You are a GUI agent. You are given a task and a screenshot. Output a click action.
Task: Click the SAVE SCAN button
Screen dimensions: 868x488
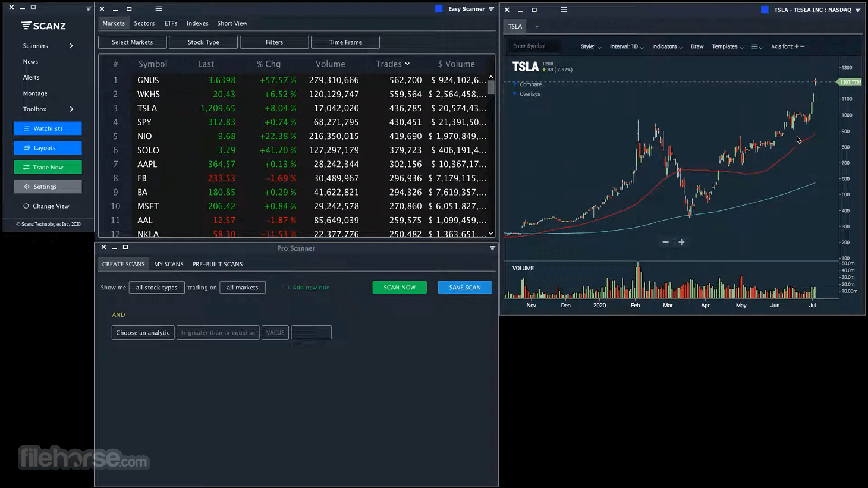pyautogui.click(x=465, y=288)
